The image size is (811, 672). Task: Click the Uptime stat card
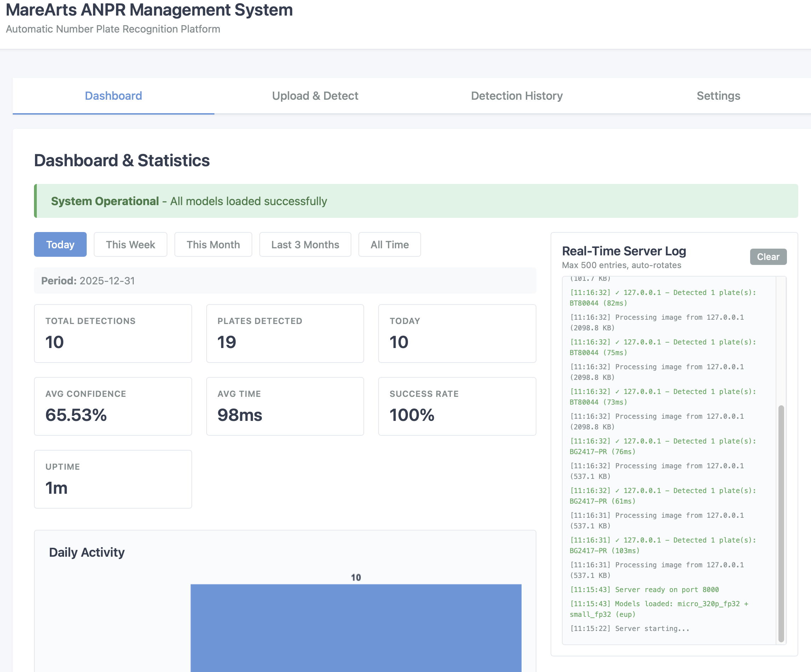pos(113,479)
